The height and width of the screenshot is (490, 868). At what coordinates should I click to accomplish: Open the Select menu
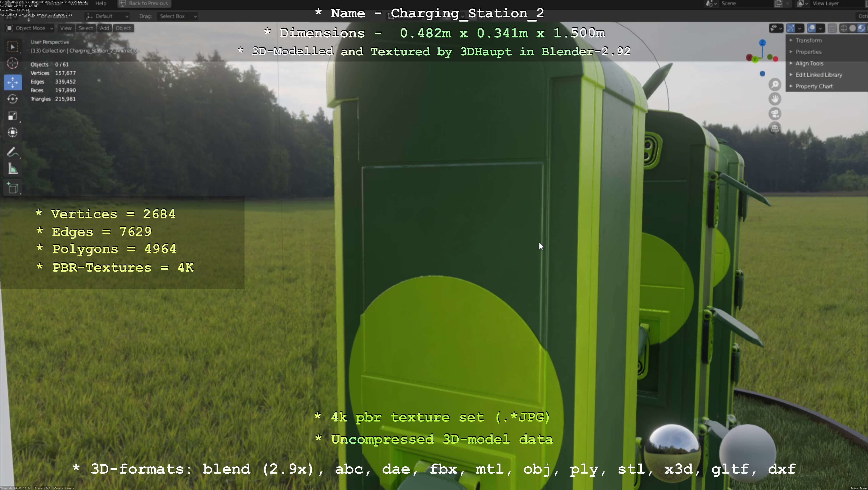pyautogui.click(x=86, y=28)
